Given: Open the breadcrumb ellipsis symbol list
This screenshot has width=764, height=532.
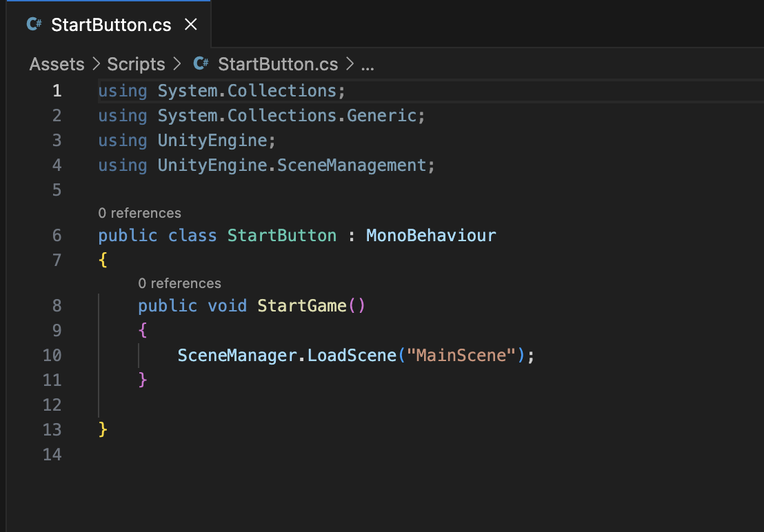Looking at the screenshot, I should point(368,65).
